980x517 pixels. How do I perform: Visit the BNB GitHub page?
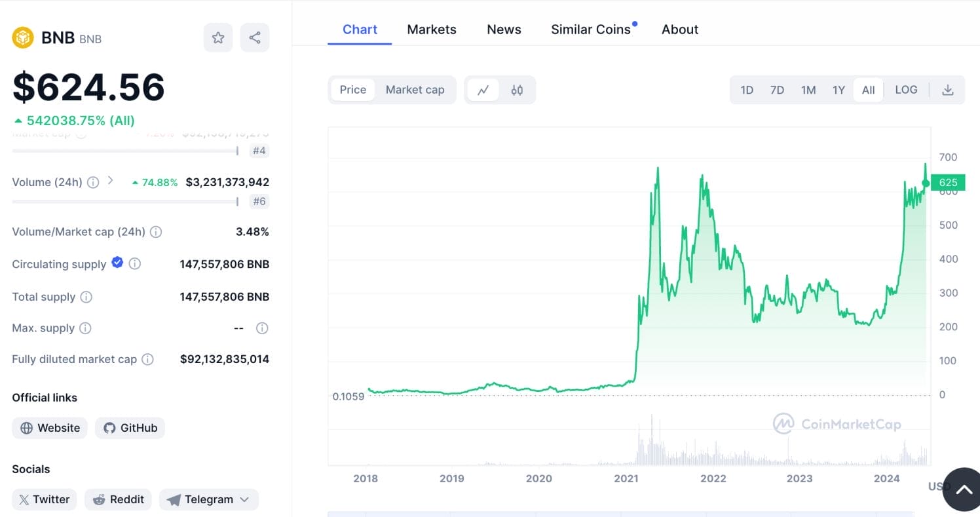[130, 428]
